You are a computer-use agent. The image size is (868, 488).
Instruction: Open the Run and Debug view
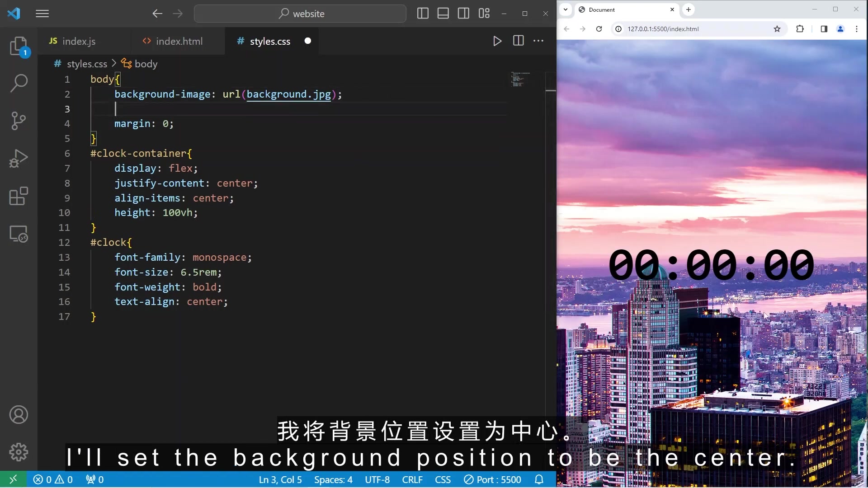coord(19,159)
